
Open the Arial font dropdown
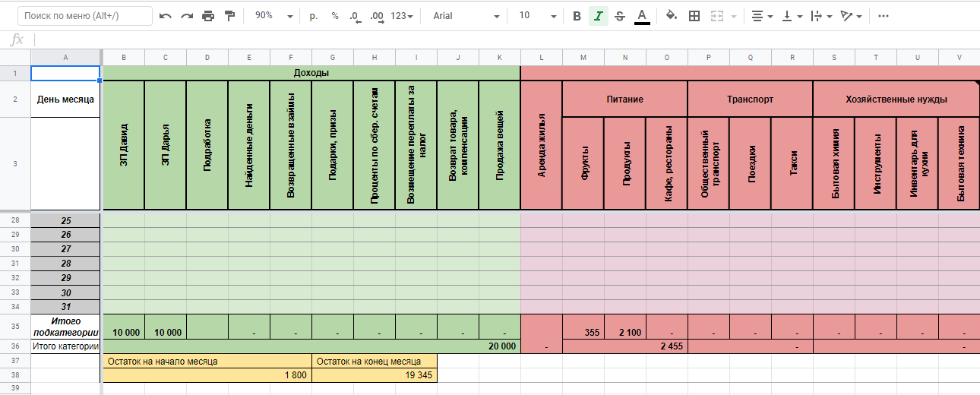(x=466, y=16)
